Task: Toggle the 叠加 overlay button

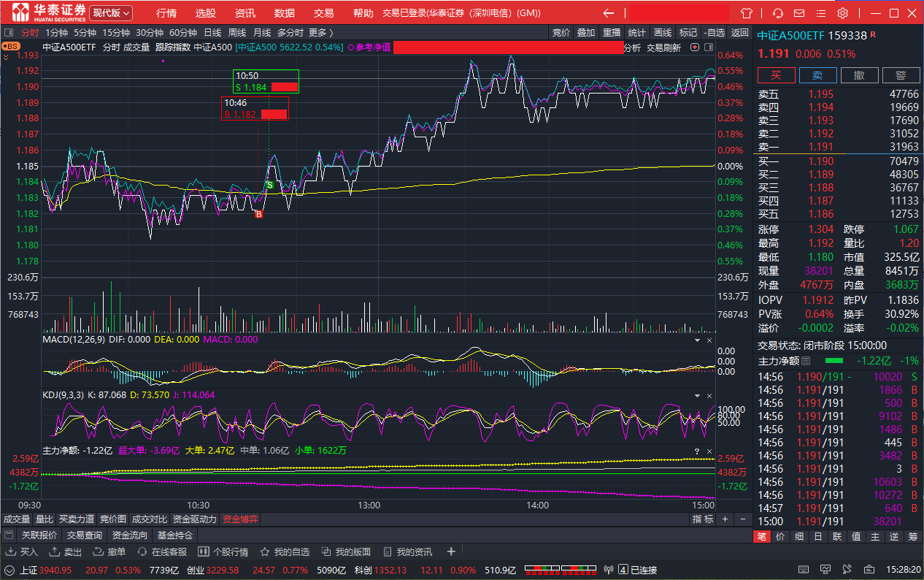Action: (585, 32)
